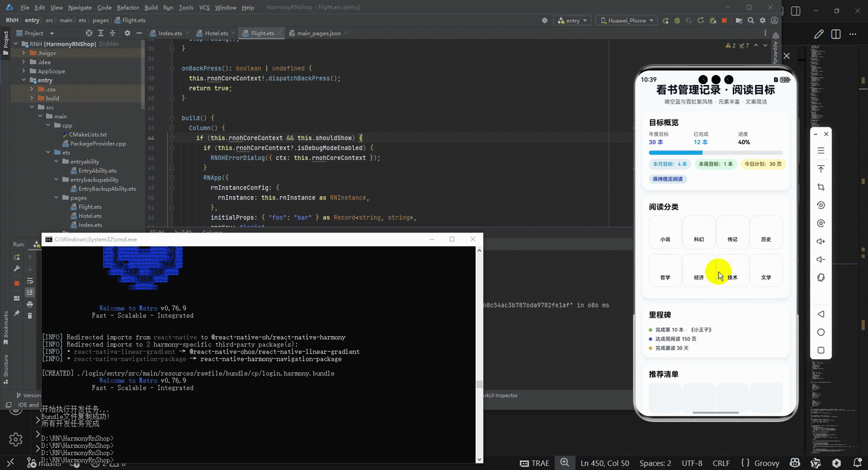Collapse the RNH [HarmonyRNShop] root node
Image resolution: width=868 pixels, height=470 pixels.
coord(16,44)
